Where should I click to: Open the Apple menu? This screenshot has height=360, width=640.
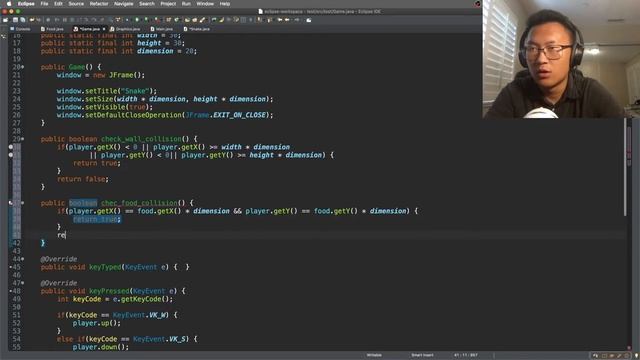click(x=9, y=4)
